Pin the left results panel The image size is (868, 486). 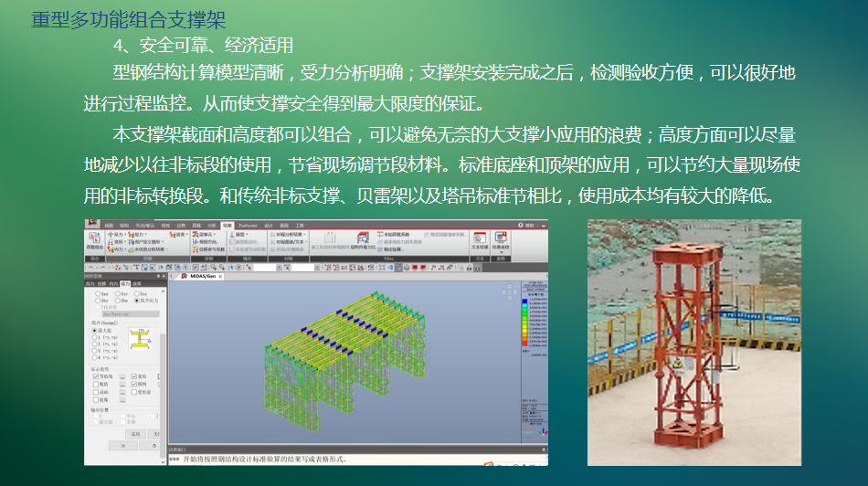tap(158, 276)
